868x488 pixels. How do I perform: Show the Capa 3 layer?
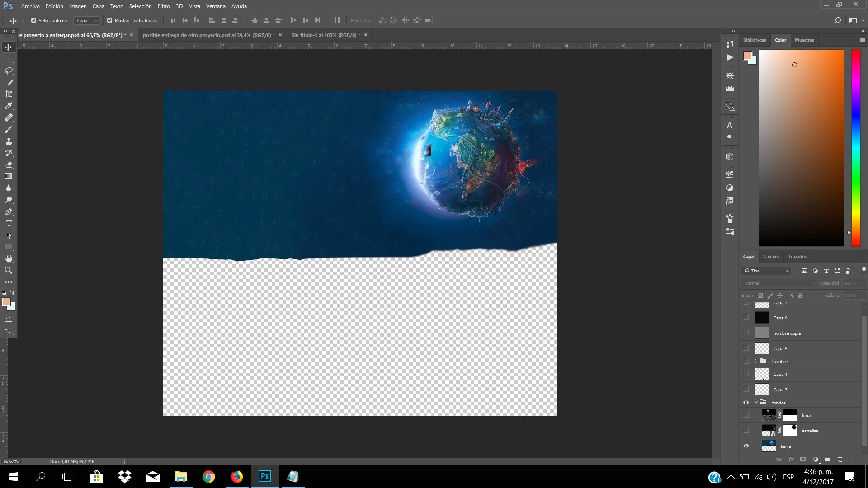point(746,389)
